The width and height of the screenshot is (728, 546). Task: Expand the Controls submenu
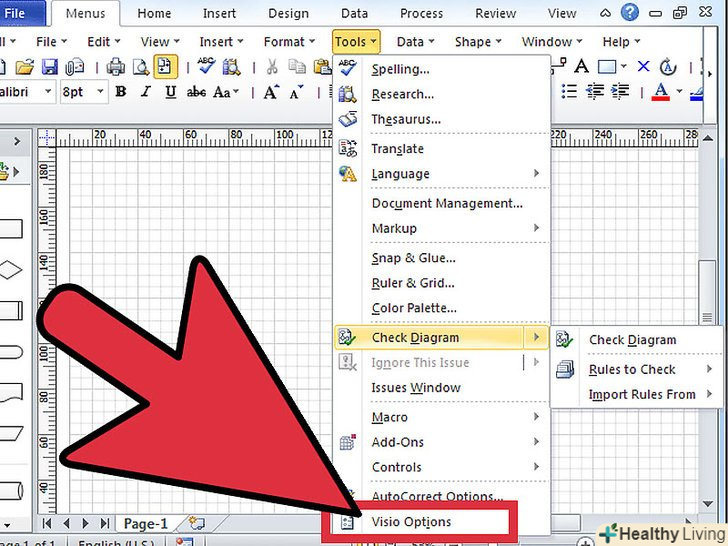tap(442, 468)
